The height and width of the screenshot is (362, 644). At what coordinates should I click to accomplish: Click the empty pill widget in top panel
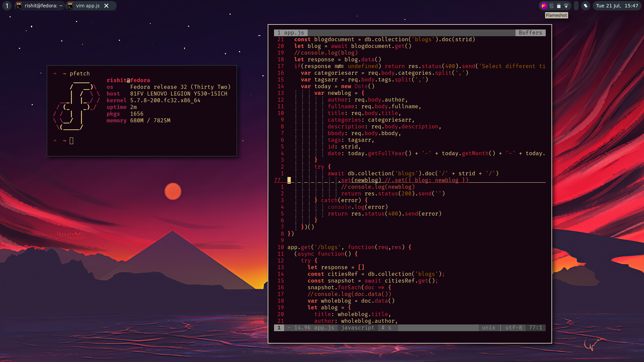pyautogui.click(x=576, y=6)
